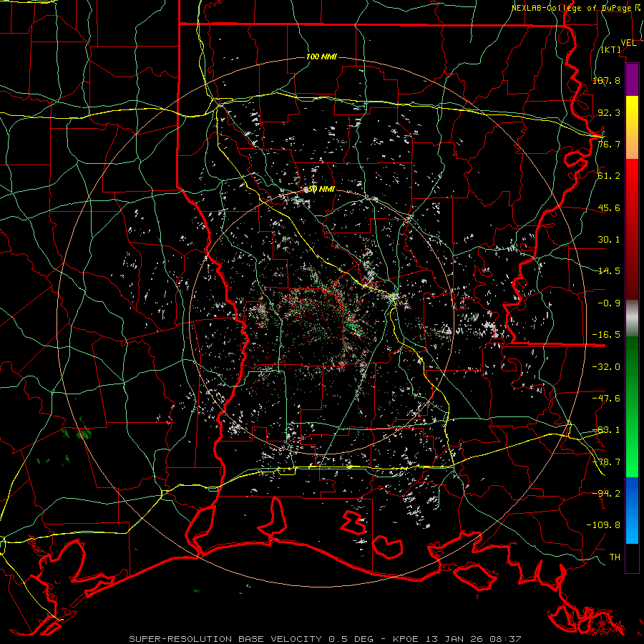Click the 100 NMI range ring label
This screenshot has height=644, width=644.
click(x=321, y=57)
